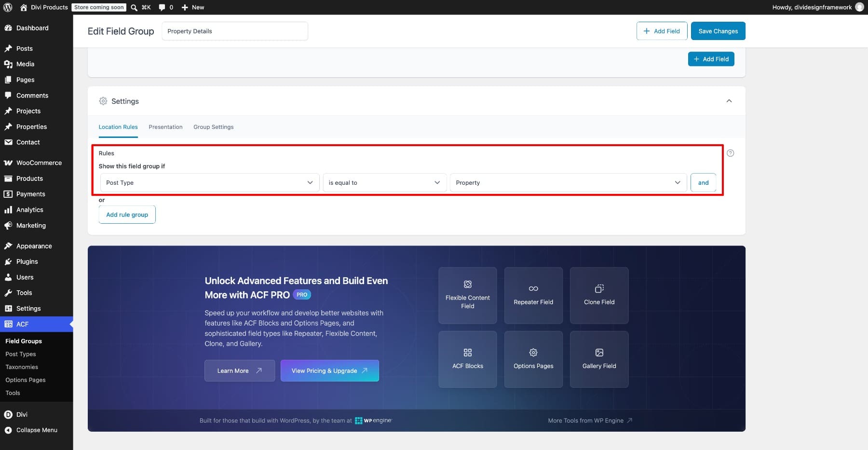Click the Payments dollar icon
Image resolution: width=868 pixels, height=450 pixels.
point(8,194)
